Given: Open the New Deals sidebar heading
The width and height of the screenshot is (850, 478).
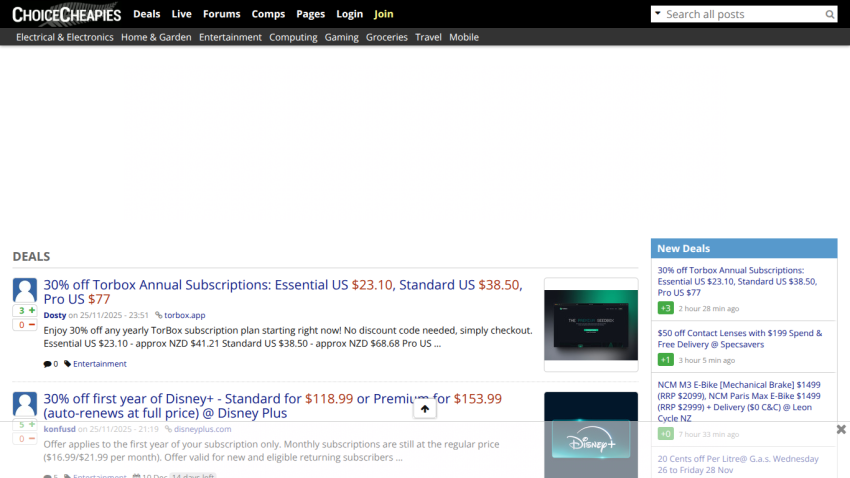Looking at the screenshot, I should (x=684, y=248).
